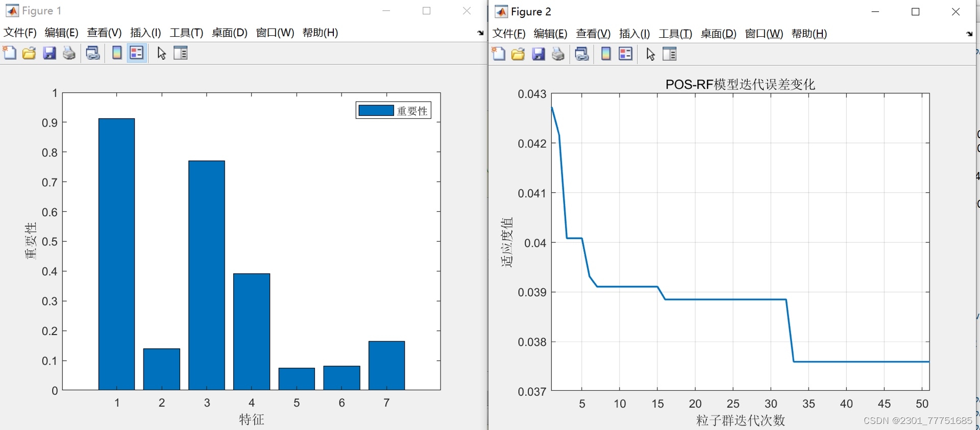Select the blue convergence line in Figure 2
This screenshot has height=430, width=980.
[725, 299]
